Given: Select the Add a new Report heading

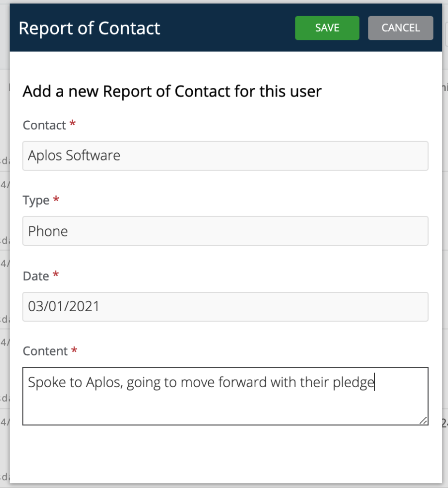Looking at the screenshot, I should tap(172, 91).
